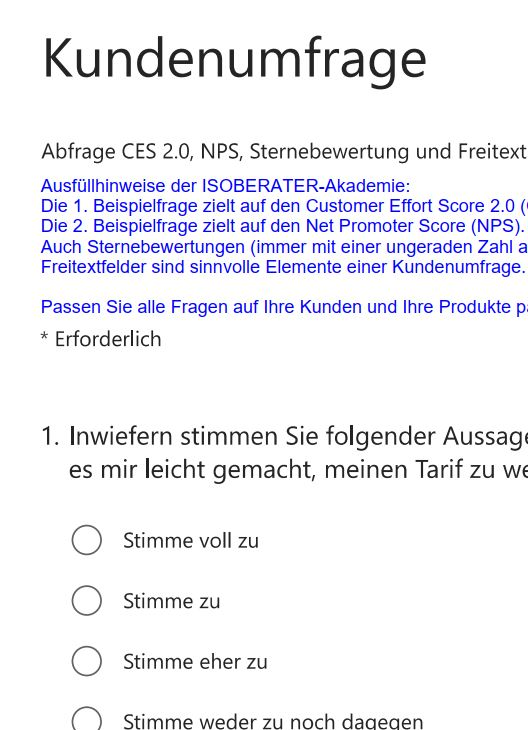Click the "Passen Sie alle Fragen" line
The width and height of the screenshot is (528, 730).
click(284, 307)
